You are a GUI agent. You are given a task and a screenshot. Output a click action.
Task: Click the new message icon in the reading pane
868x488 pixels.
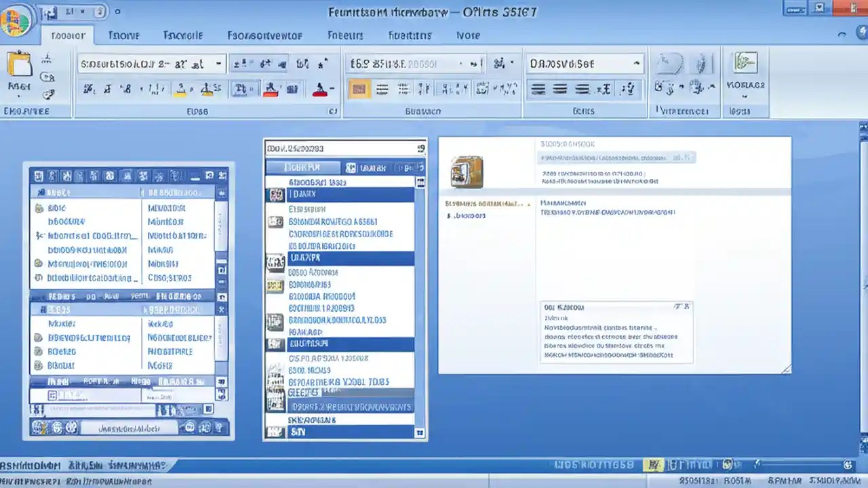467,171
